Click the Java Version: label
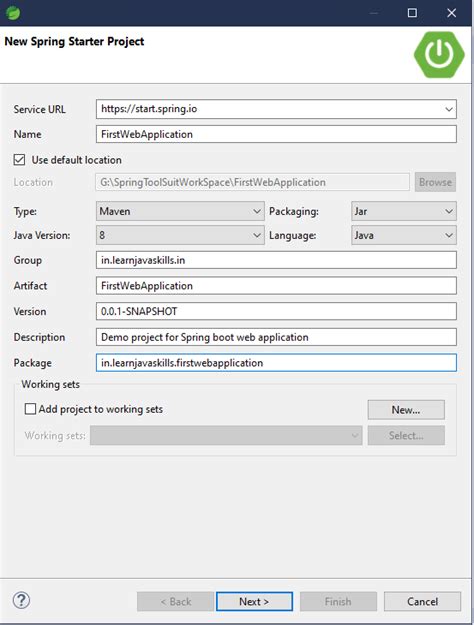This screenshot has height=625, width=474. 42,235
